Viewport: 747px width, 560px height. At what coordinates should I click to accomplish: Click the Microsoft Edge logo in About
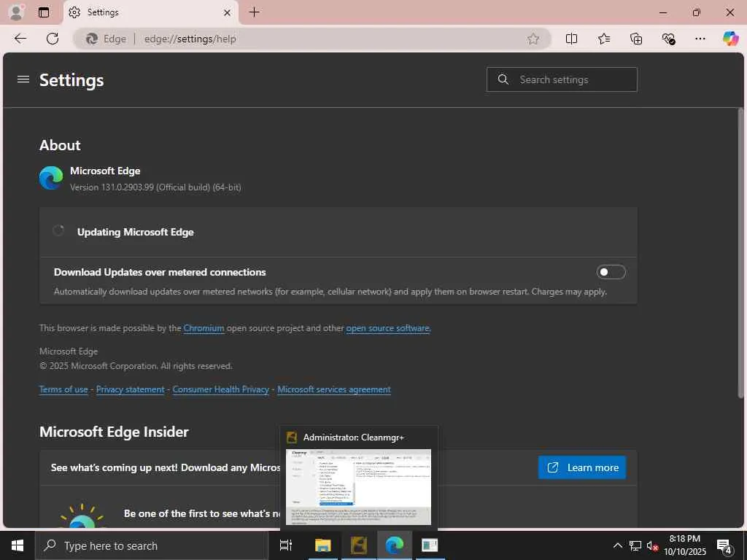click(51, 178)
